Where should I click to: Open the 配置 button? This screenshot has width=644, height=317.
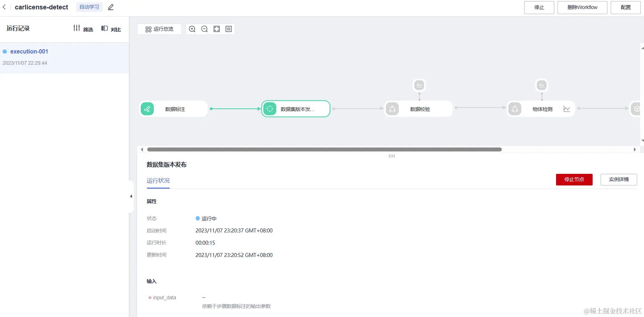click(x=626, y=7)
